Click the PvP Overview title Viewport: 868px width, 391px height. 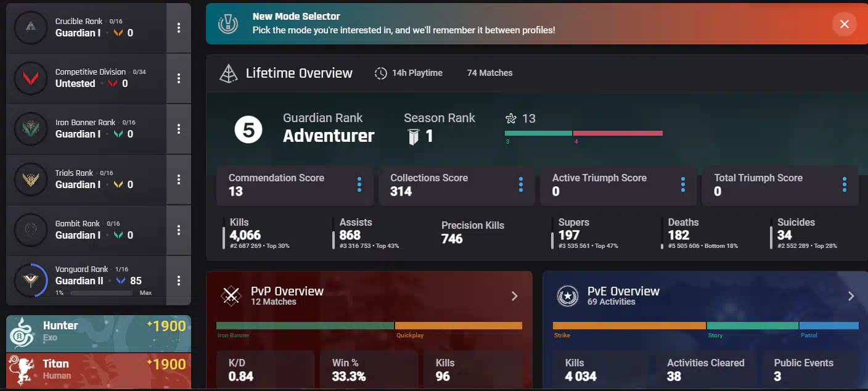point(287,291)
